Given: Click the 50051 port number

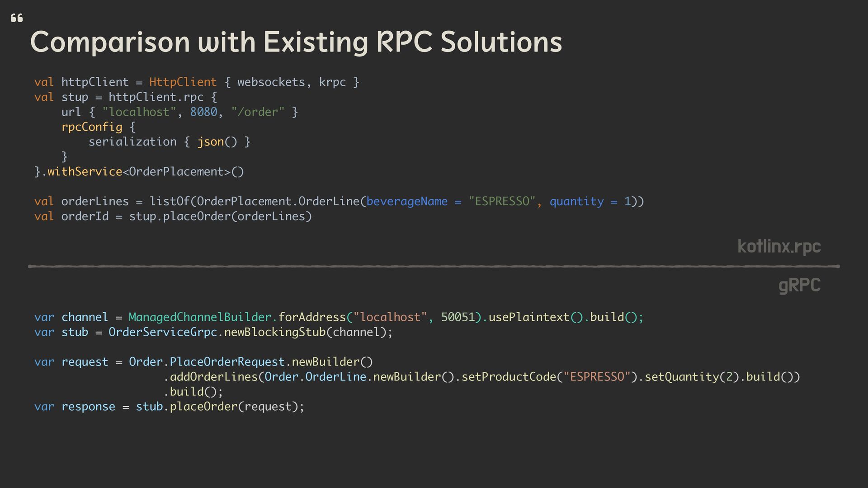Looking at the screenshot, I should (458, 317).
